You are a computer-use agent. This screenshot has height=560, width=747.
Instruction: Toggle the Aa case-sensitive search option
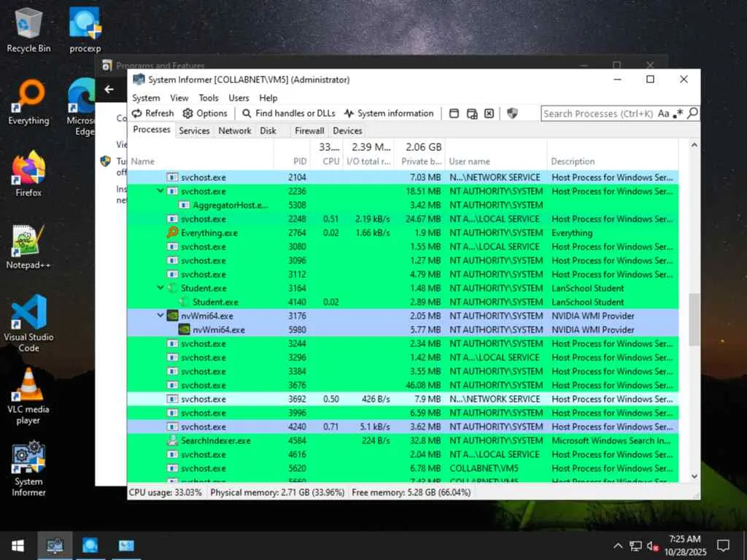point(663,113)
